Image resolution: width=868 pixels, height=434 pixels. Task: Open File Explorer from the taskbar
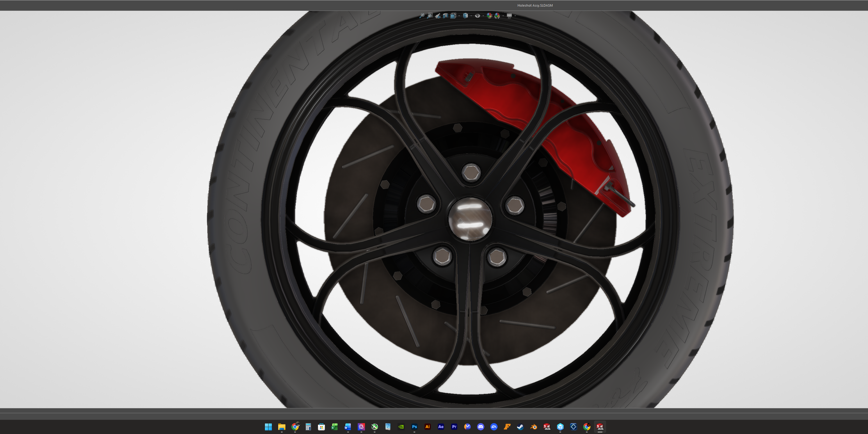pyautogui.click(x=282, y=427)
